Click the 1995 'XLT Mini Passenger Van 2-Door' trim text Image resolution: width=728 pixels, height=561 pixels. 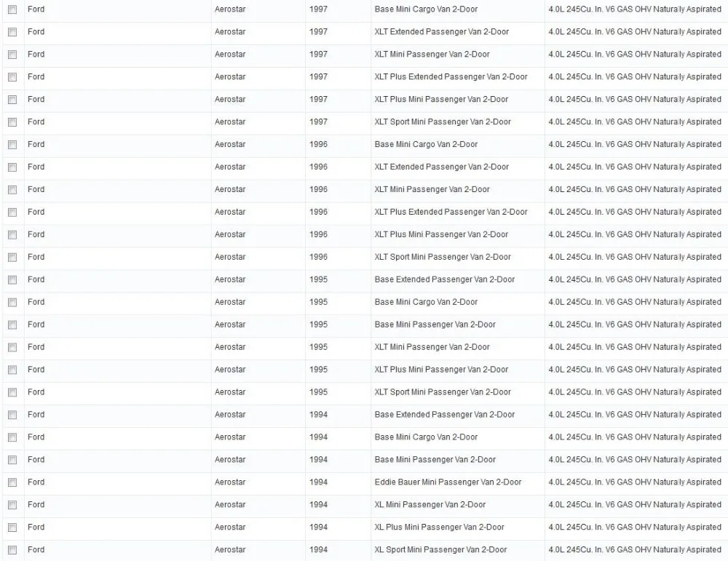(432, 347)
